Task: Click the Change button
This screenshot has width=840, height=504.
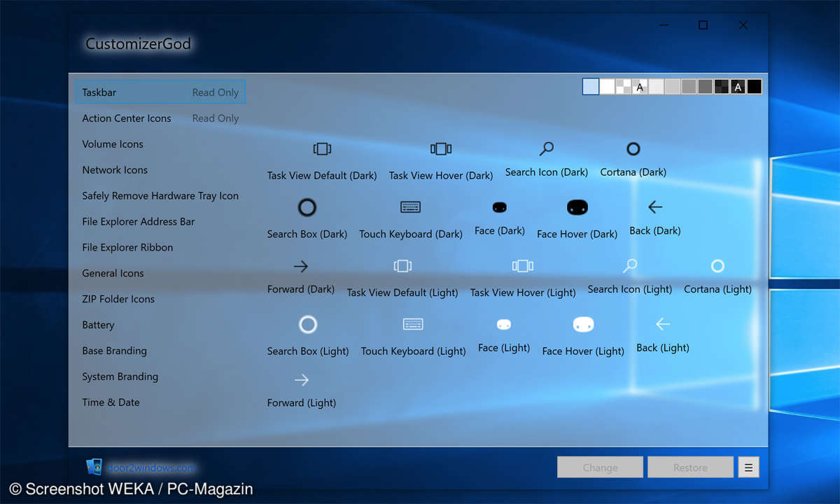Action: [600, 468]
